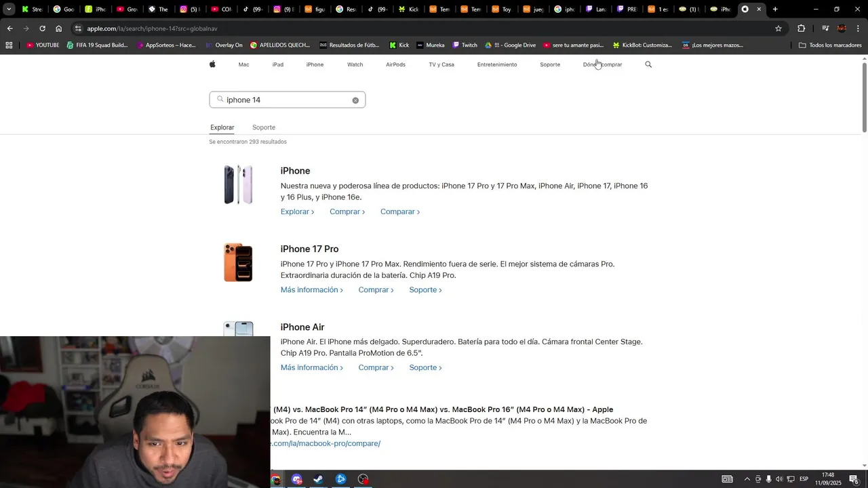This screenshot has width=868, height=488.
Task: Click Soporte link under iPhone Air
Action: coord(426,367)
